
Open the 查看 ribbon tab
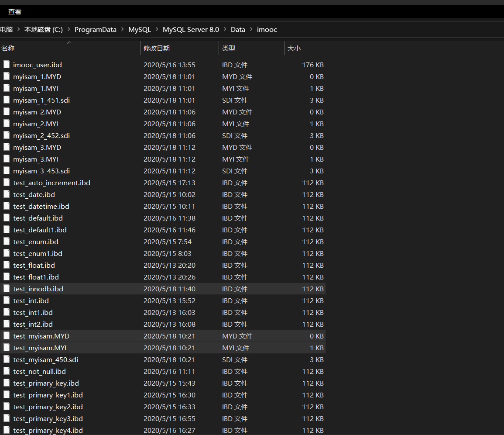[x=14, y=12]
